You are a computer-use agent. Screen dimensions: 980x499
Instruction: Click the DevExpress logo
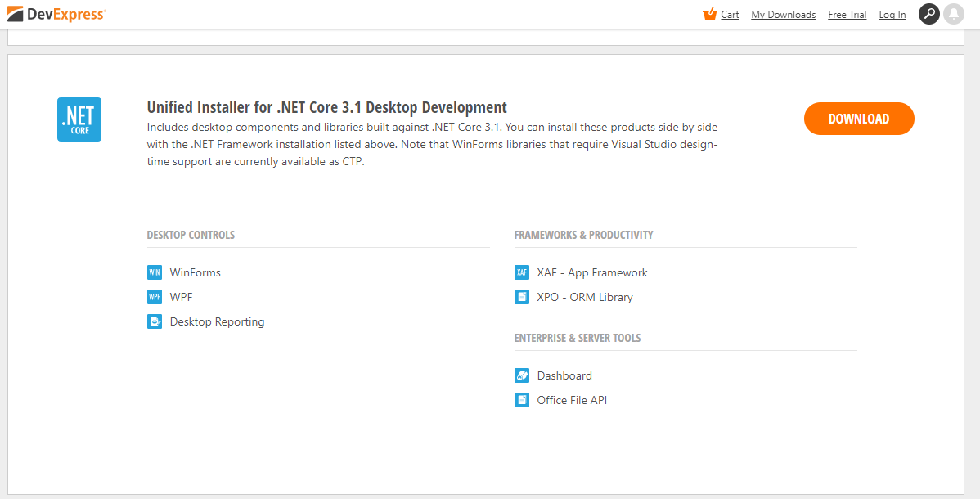point(56,14)
